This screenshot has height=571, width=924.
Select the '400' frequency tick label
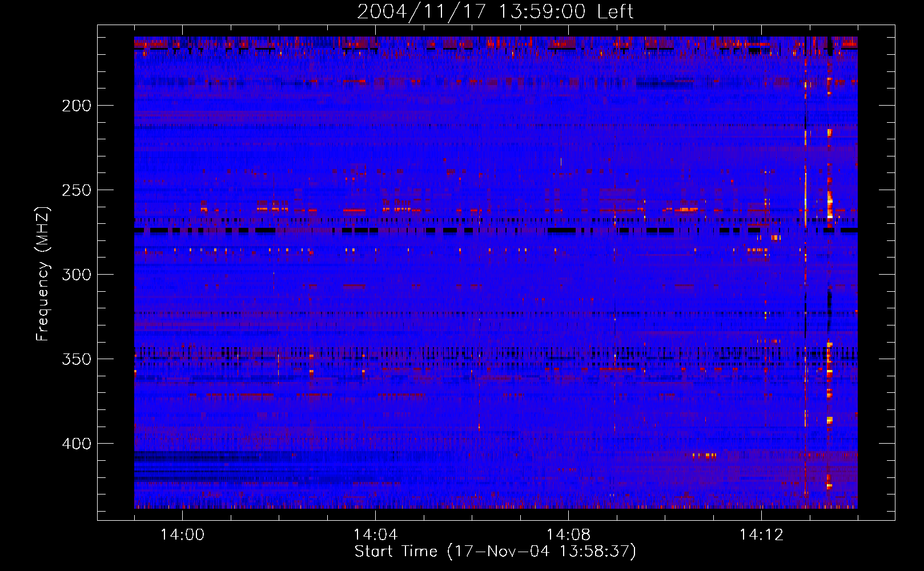tap(77, 444)
